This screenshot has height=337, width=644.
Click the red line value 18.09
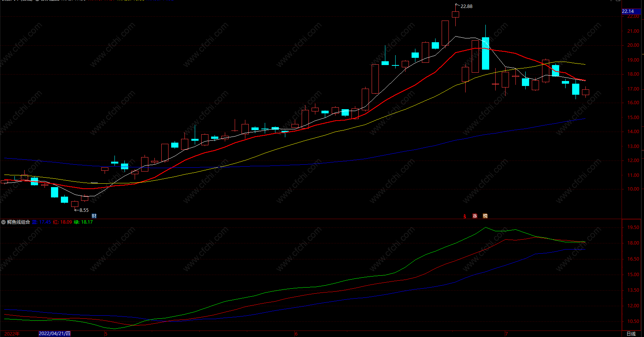tap(66, 222)
